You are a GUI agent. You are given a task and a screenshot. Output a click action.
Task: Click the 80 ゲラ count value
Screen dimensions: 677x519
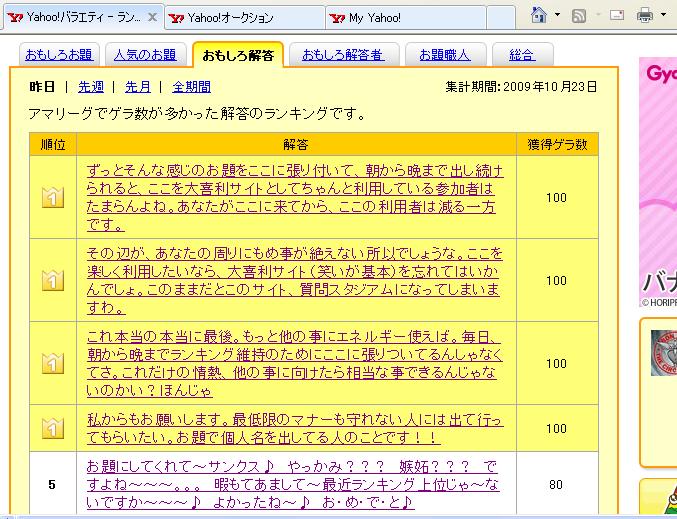click(556, 484)
